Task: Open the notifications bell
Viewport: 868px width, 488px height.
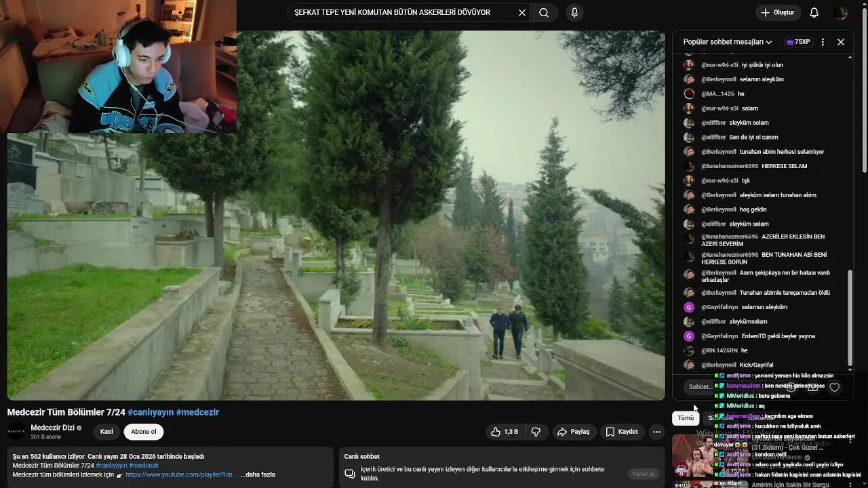Action: [814, 13]
